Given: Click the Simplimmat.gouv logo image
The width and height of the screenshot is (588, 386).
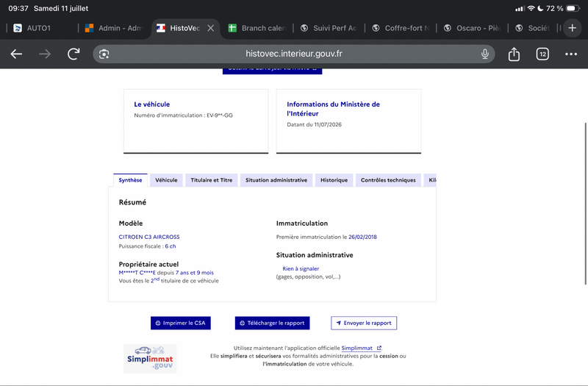Looking at the screenshot, I should click(150, 359).
